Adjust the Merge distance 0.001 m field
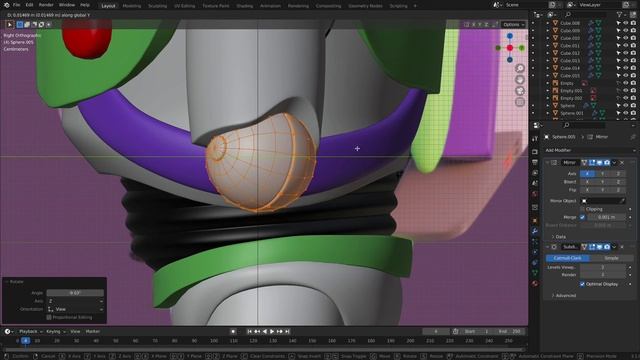Screen dimensions: 640x360 [606, 217]
